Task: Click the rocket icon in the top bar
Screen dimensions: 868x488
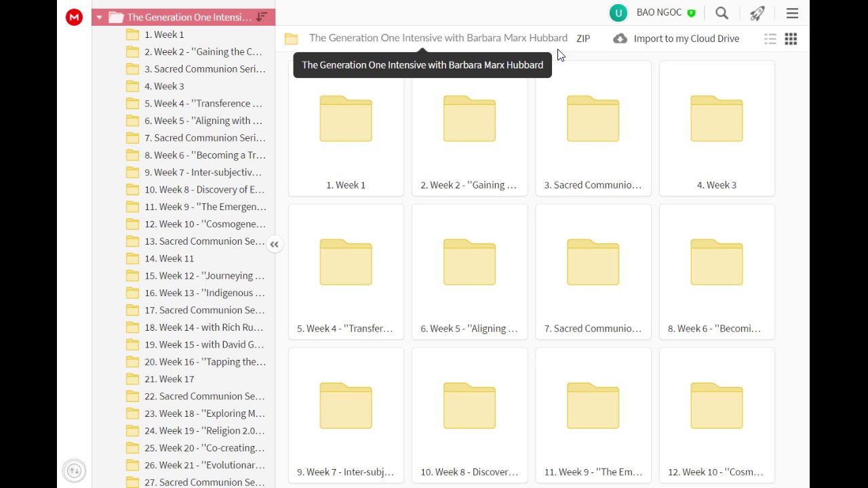Action: pos(757,13)
